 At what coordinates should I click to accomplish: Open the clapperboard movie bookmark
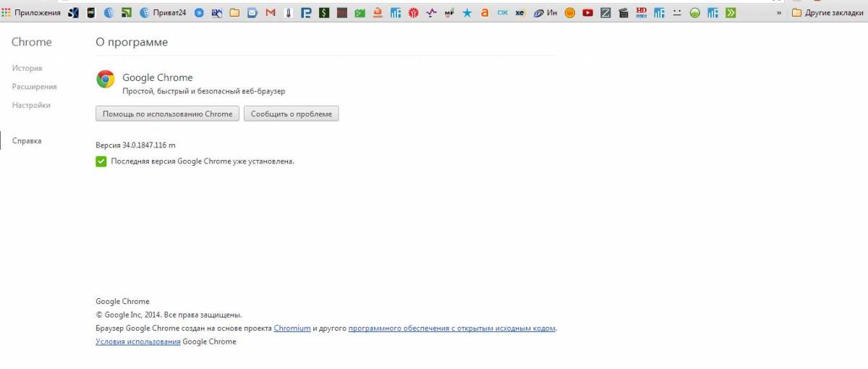click(x=623, y=12)
